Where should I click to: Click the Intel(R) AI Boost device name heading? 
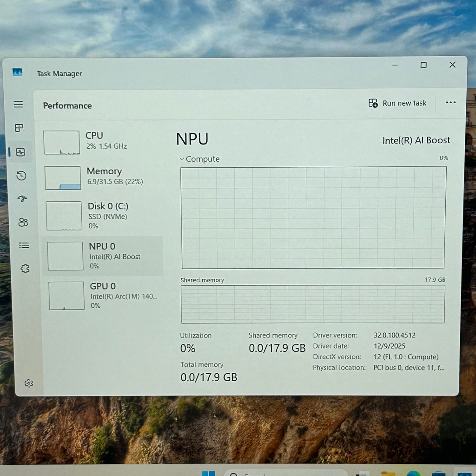coord(416,140)
